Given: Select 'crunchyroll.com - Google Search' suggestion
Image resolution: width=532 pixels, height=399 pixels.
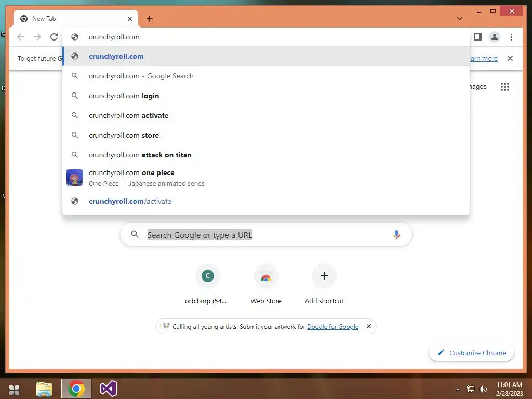Looking at the screenshot, I should click(266, 76).
